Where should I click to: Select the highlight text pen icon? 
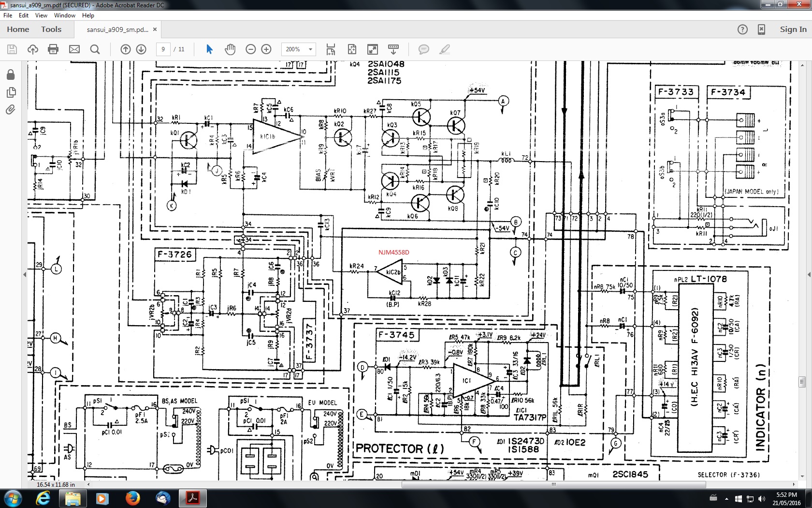pyautogui.click(x=445, y=49)
